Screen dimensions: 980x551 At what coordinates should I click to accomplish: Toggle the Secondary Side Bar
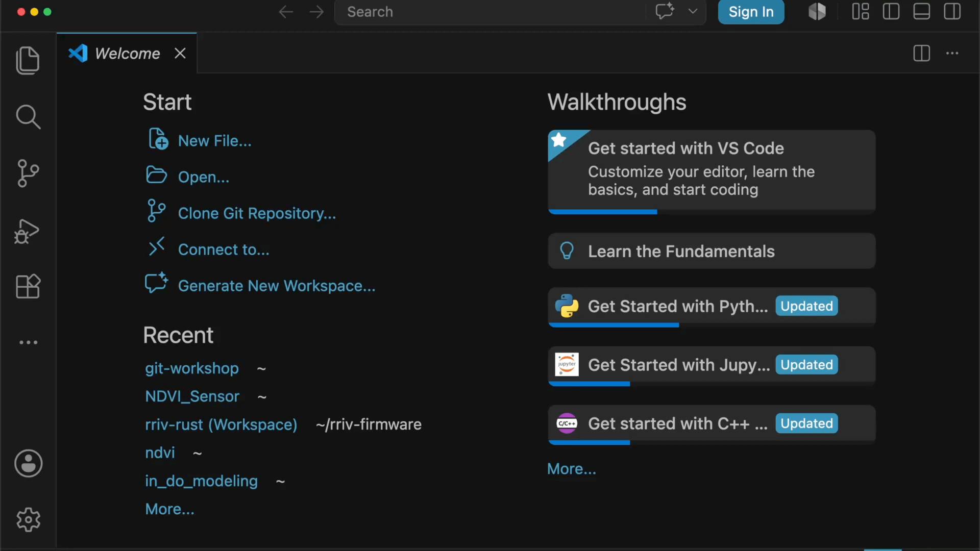[x=952, y=11]
